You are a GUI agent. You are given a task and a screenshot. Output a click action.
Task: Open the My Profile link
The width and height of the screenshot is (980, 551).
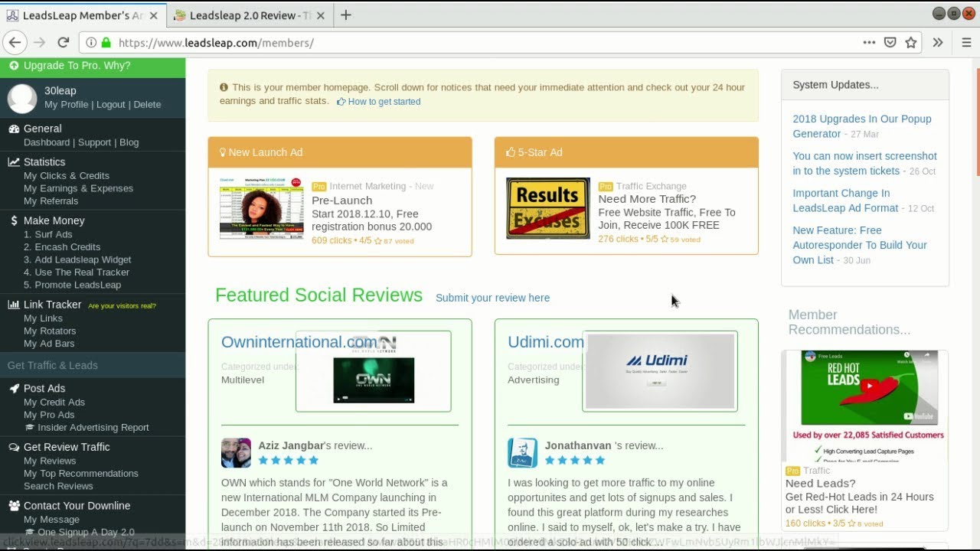pyautogui.click(x=66, y=104)
